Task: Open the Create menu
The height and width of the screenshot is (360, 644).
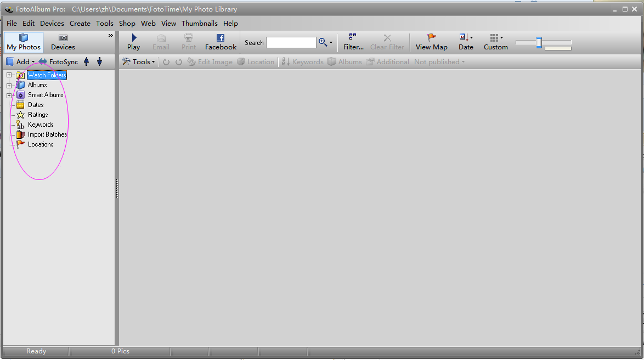Action: (x=80, y=24)
